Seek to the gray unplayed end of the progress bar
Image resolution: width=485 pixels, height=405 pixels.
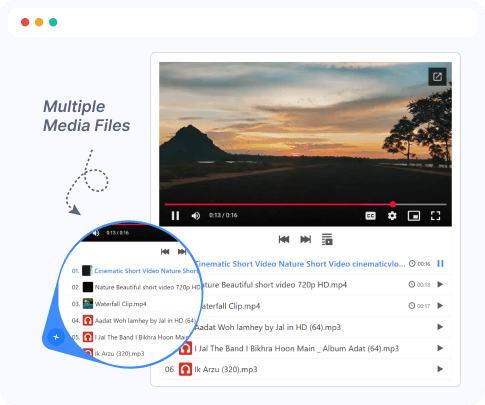tap(421, 204)
